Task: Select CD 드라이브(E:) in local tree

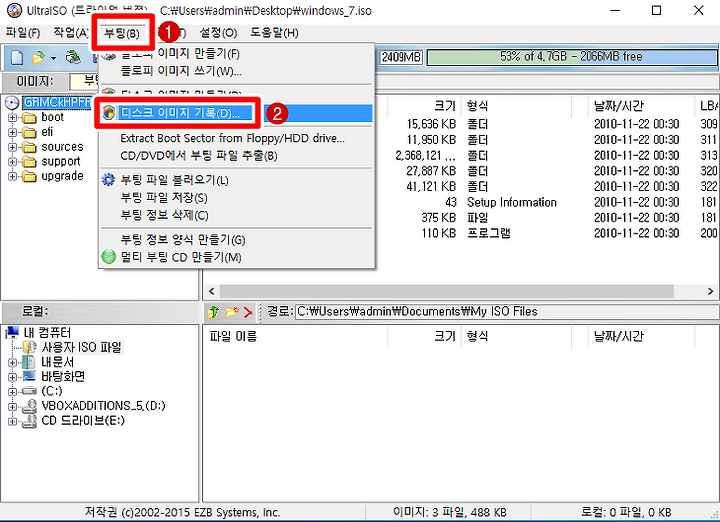Action: [83, 421]
